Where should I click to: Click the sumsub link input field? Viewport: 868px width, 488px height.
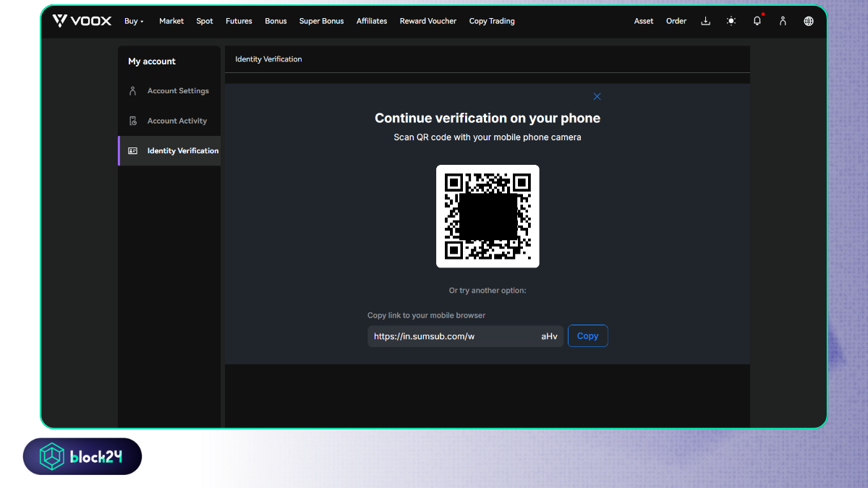(x=465, y=336)
